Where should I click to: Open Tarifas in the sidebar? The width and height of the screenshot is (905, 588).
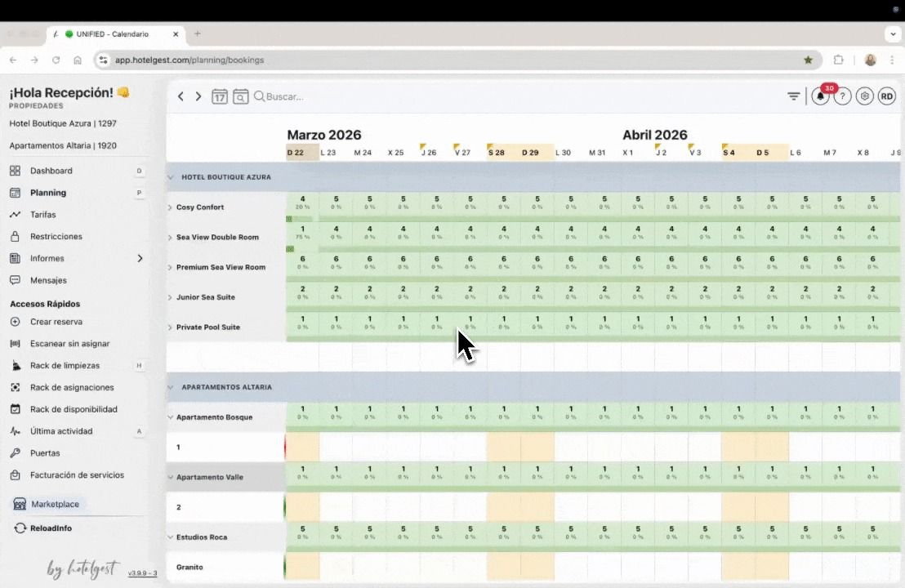[42, 215]
